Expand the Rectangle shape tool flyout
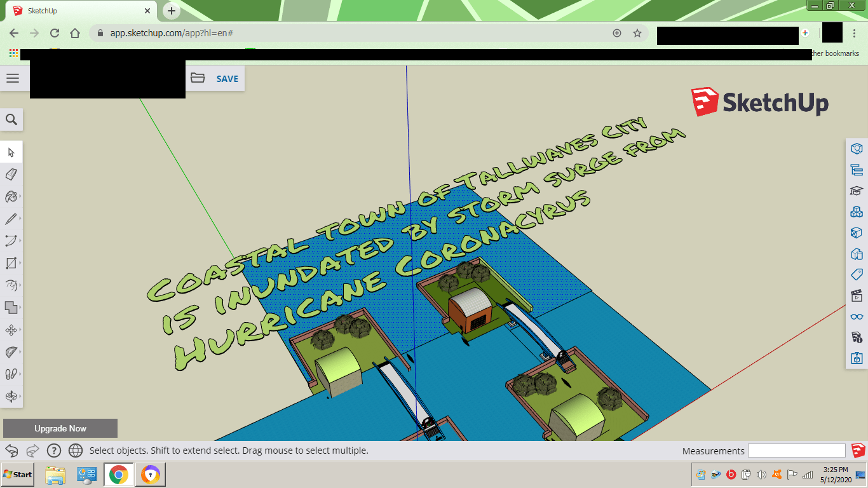 (20, 263)
